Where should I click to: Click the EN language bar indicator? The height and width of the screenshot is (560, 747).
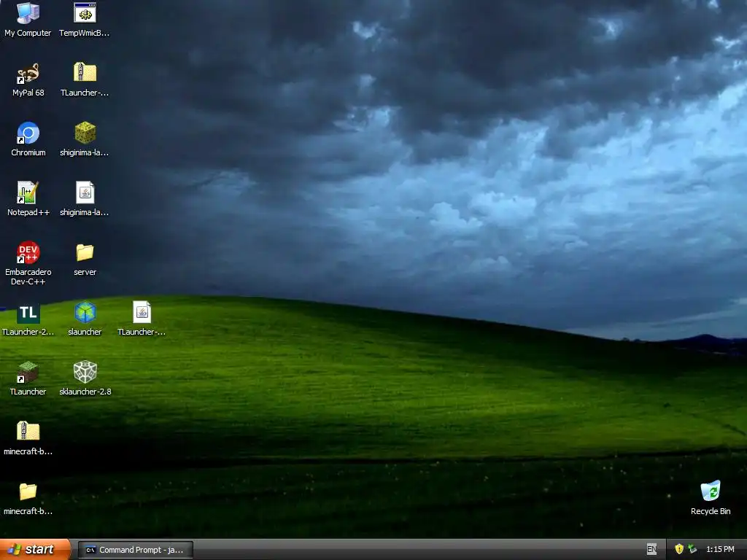coord(651,549)
